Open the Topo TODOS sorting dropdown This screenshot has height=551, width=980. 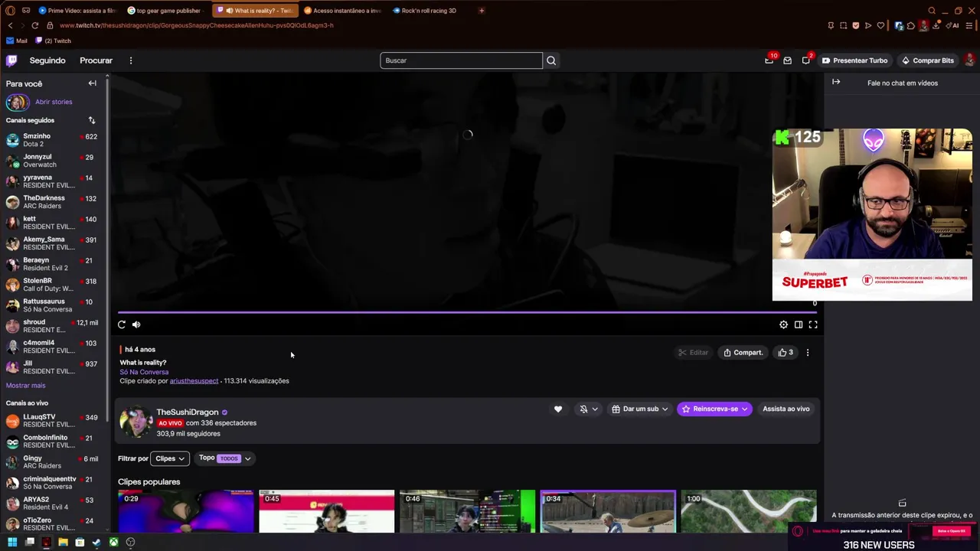coord(225,458)
